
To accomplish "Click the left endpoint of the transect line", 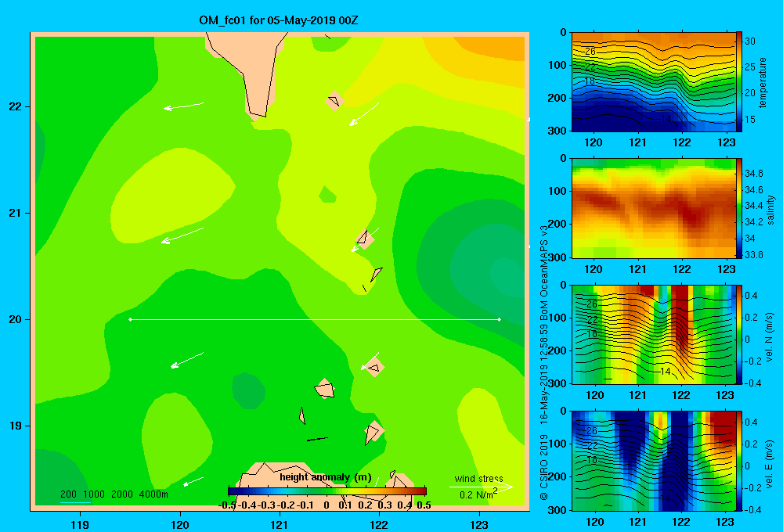I will (130, 319).
